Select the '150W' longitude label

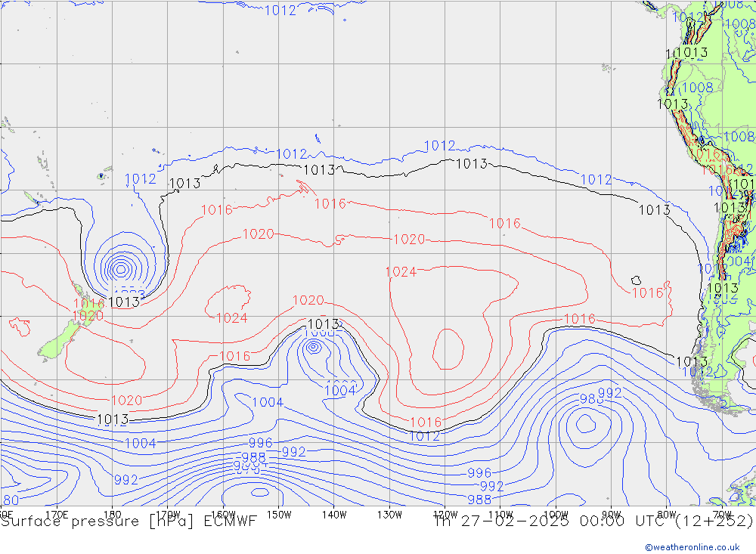coord(279,515)
